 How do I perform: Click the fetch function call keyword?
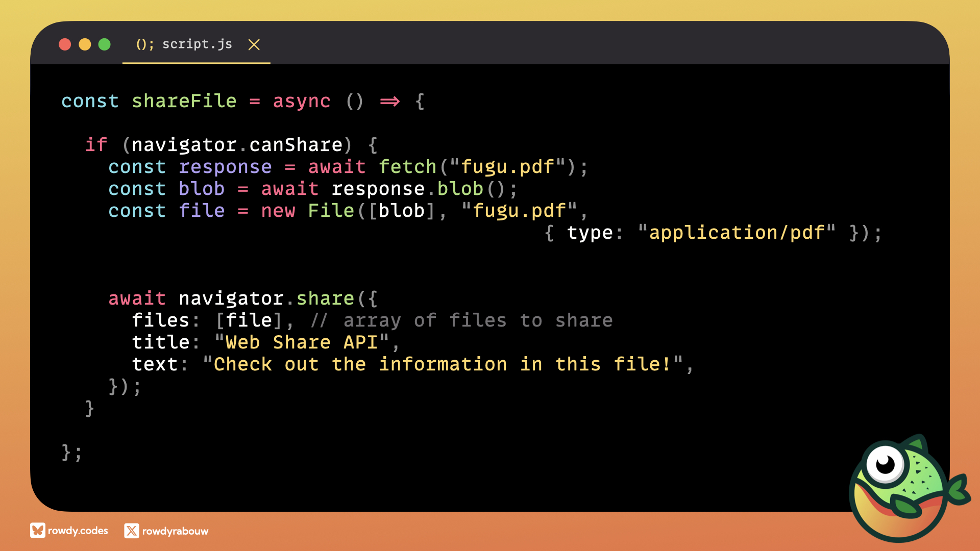(x=407, y=167)
